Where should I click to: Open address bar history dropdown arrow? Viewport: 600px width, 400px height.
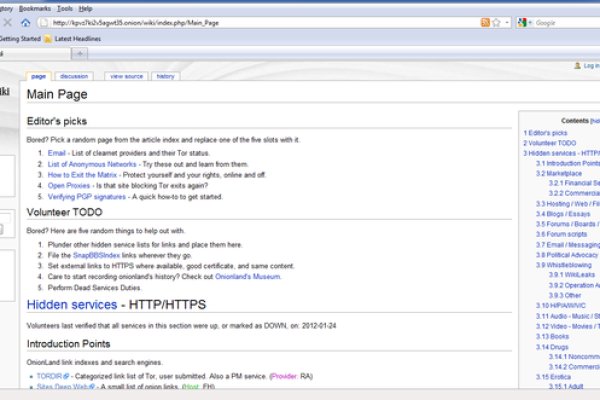pos(507,23)
